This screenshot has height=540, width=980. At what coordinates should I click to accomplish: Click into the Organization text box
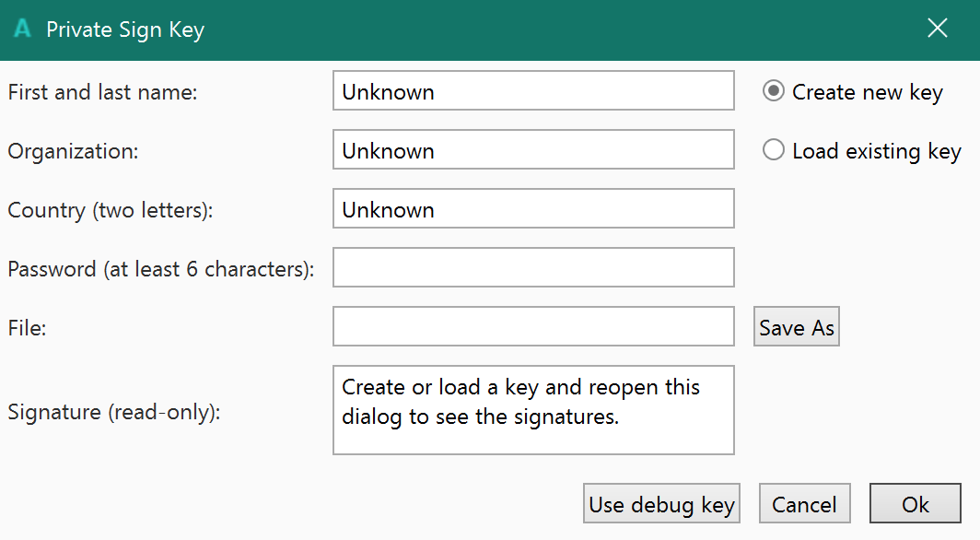click(533, 150)
